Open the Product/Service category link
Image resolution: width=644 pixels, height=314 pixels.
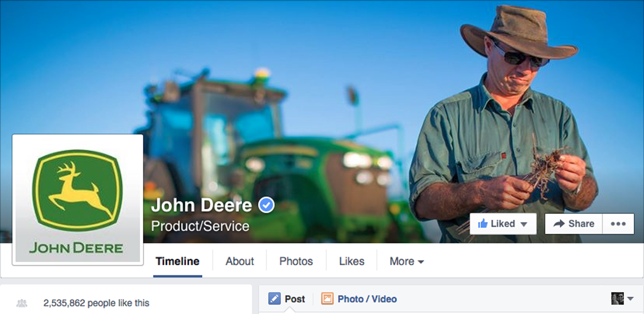200,226
